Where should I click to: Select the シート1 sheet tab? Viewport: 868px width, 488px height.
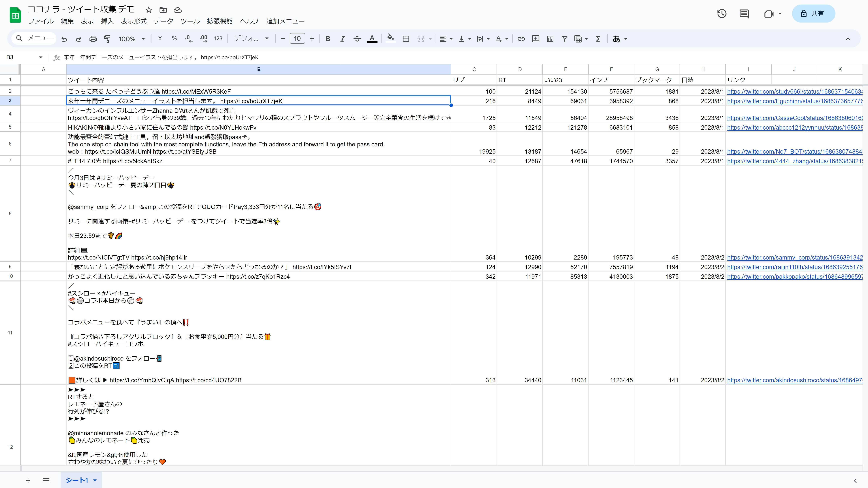pos(77,480)
